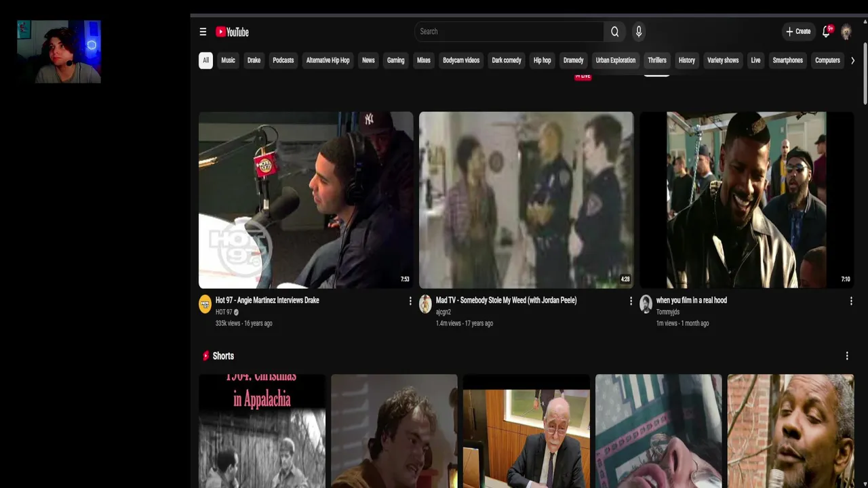This screenshot has width=868, height=488.
Task: Click the search magnifier button
Action: (x=614, y=32)
